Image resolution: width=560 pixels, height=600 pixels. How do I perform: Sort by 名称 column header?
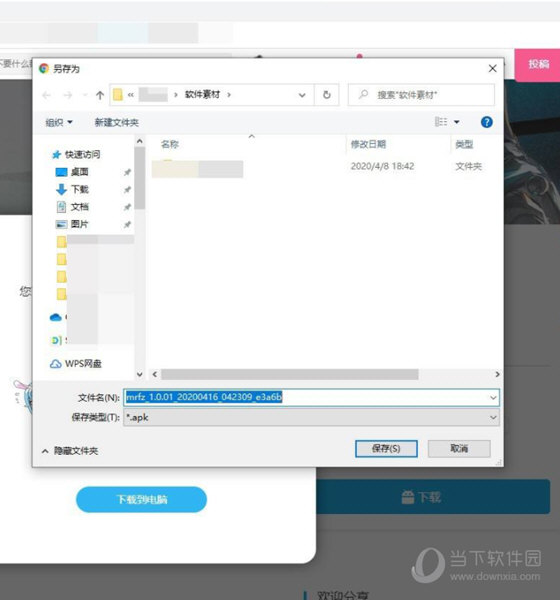(x=170, y=144)
